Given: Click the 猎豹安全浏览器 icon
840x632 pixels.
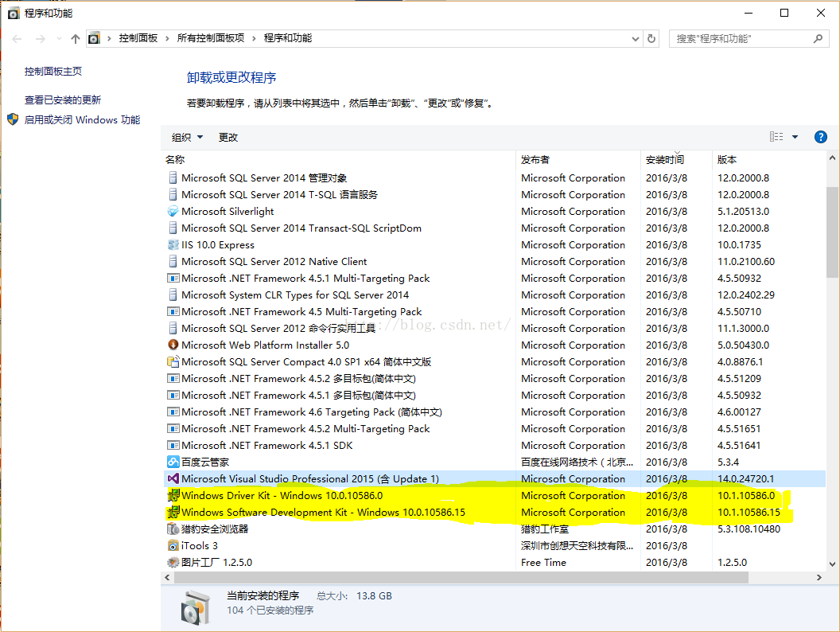Looking at the screenshot, I should tap(173, 529).
